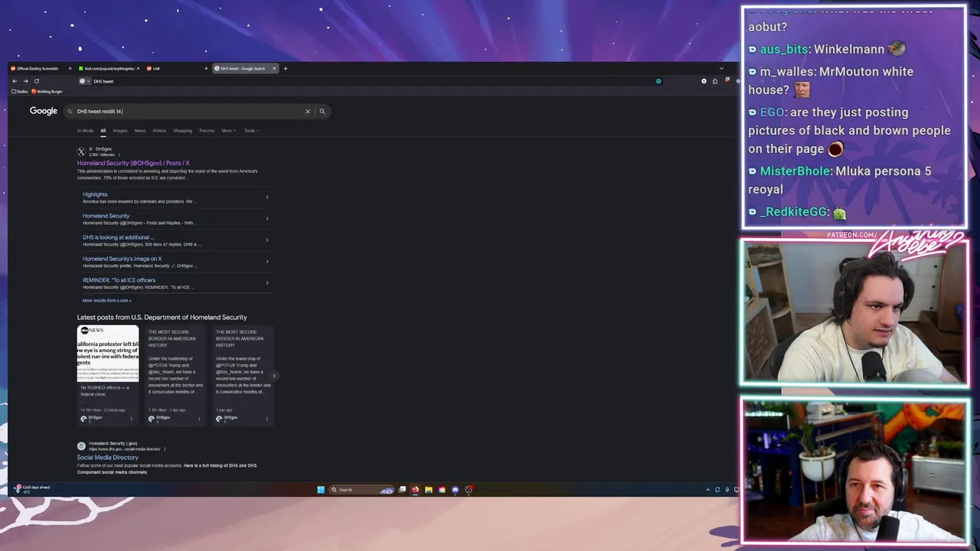Click the white round extension icon
The image size is (980, 551).
click(704, 81)
